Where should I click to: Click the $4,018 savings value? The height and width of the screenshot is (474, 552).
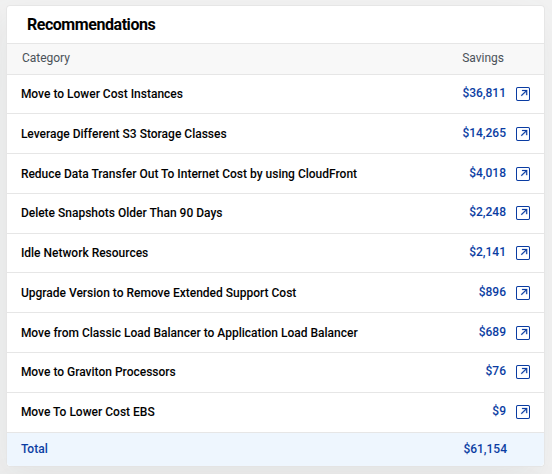(x=488, y=173)
